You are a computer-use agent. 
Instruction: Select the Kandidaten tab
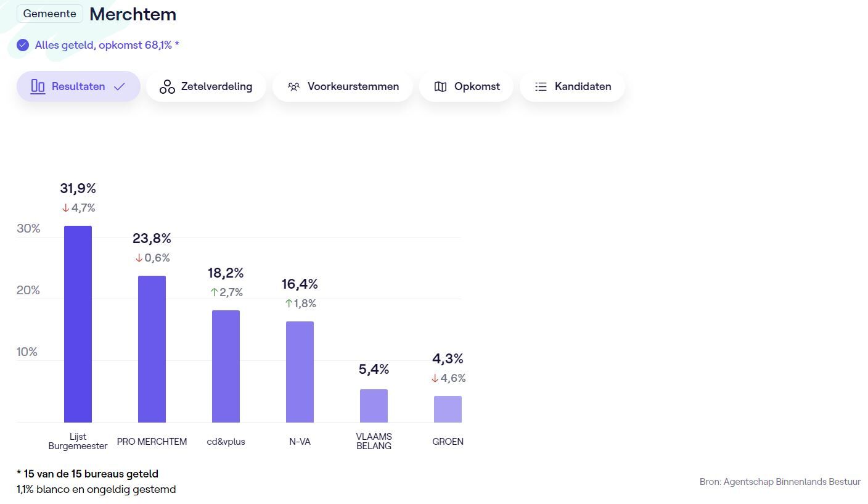(572, 87)
